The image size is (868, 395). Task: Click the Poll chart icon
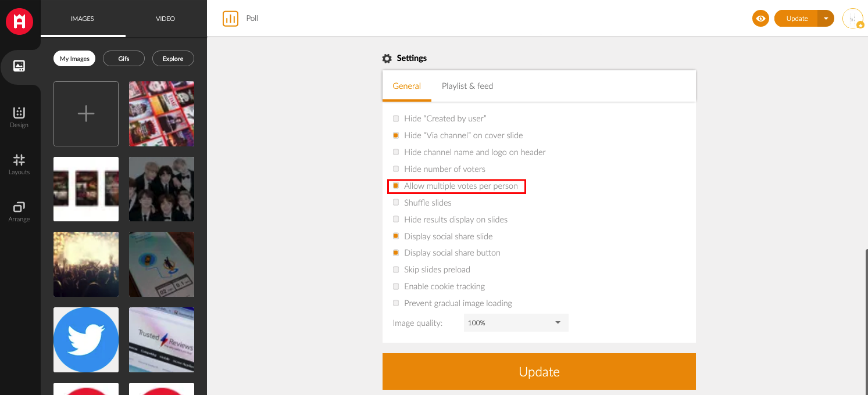click(x=230, y=19)
